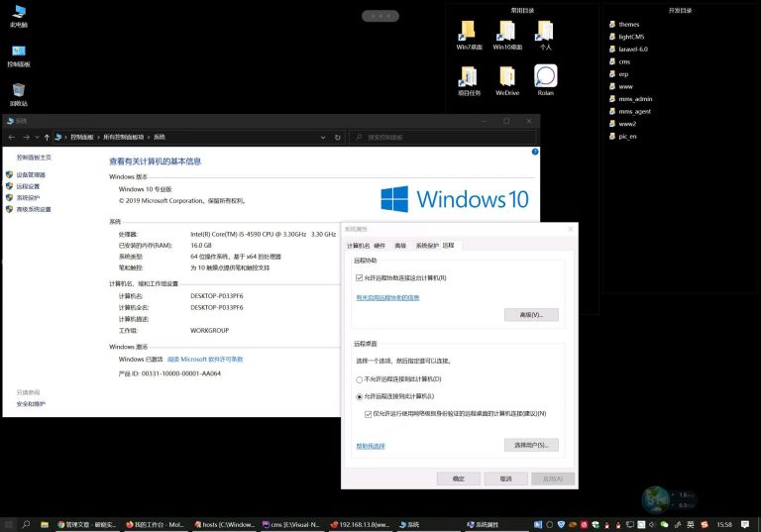Viewport: 761px width, 532px height.
Task: Open the action center notification icon
Action: point(744,524)
